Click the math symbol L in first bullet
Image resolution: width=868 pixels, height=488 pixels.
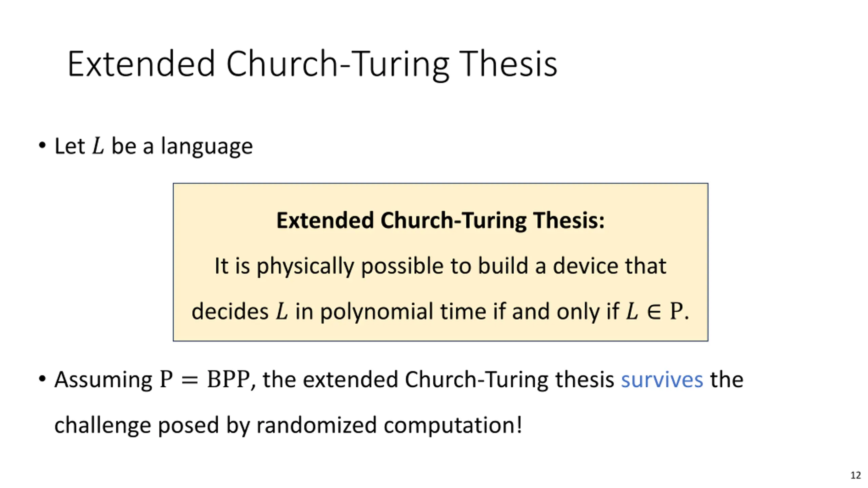point(98,146)
